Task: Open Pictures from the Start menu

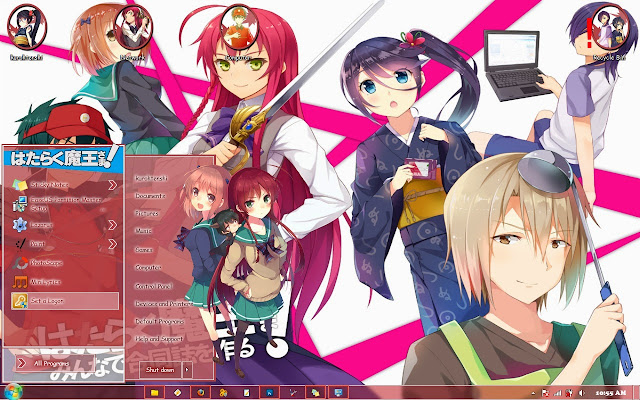Action: 147,213
